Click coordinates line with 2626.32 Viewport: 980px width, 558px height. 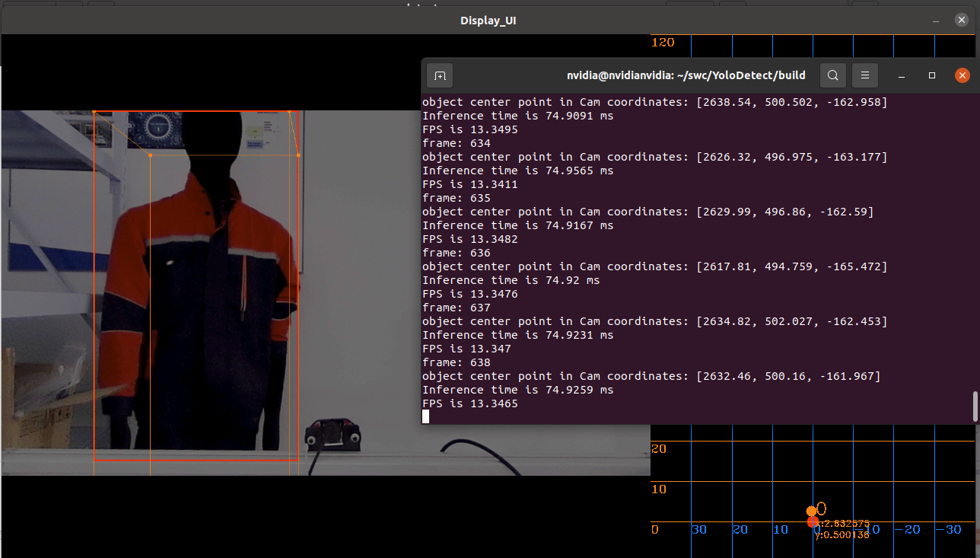pyautogui.click(x=655, y=157)
